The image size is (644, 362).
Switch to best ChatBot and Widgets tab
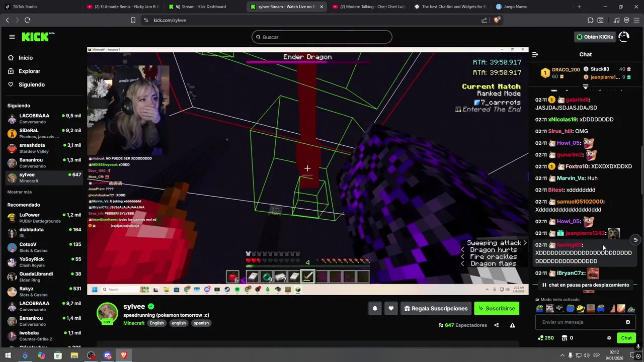(x=450, y=7)
